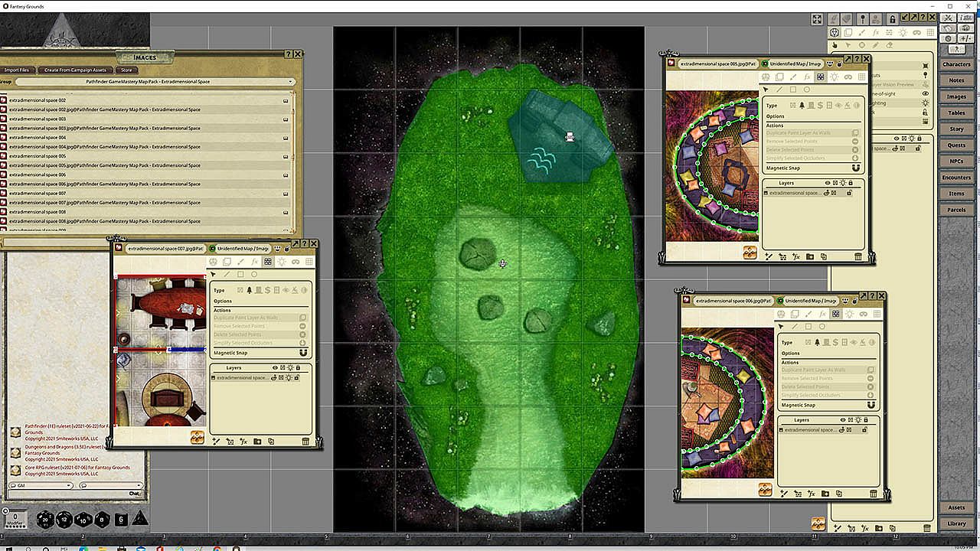The width and height of the screenshot is (980, 551).
Task: Open the GM chat mode dropdown
Action: 41,485
